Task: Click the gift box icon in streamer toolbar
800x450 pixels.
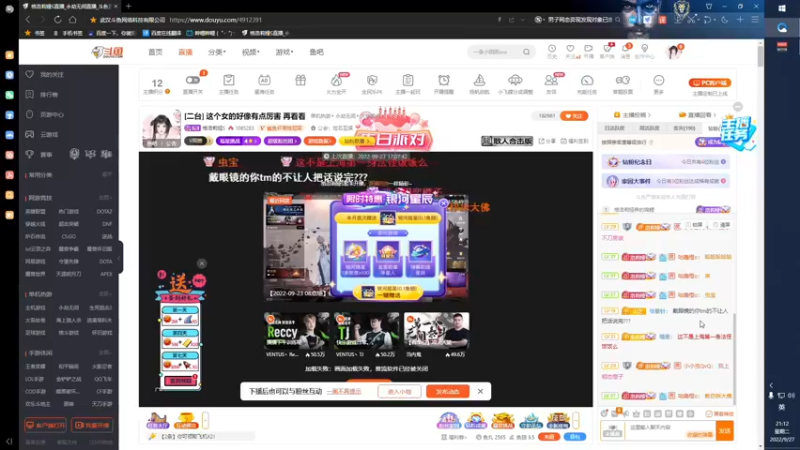Action: 301,81
